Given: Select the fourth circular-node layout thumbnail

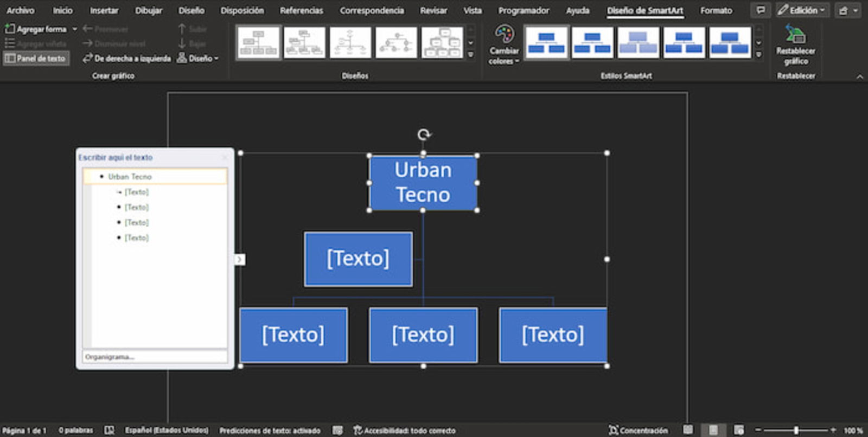Looking at the screenshot, I should (x=396, y=42).
